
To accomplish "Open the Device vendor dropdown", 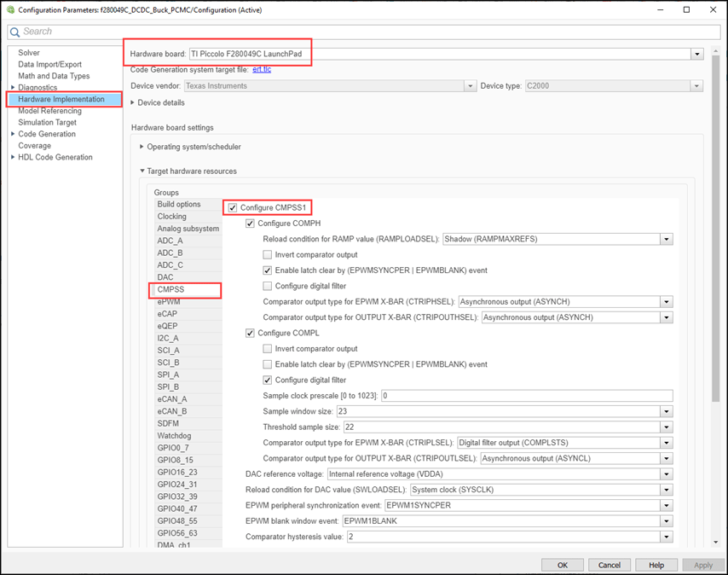I will tap(471, 86).
